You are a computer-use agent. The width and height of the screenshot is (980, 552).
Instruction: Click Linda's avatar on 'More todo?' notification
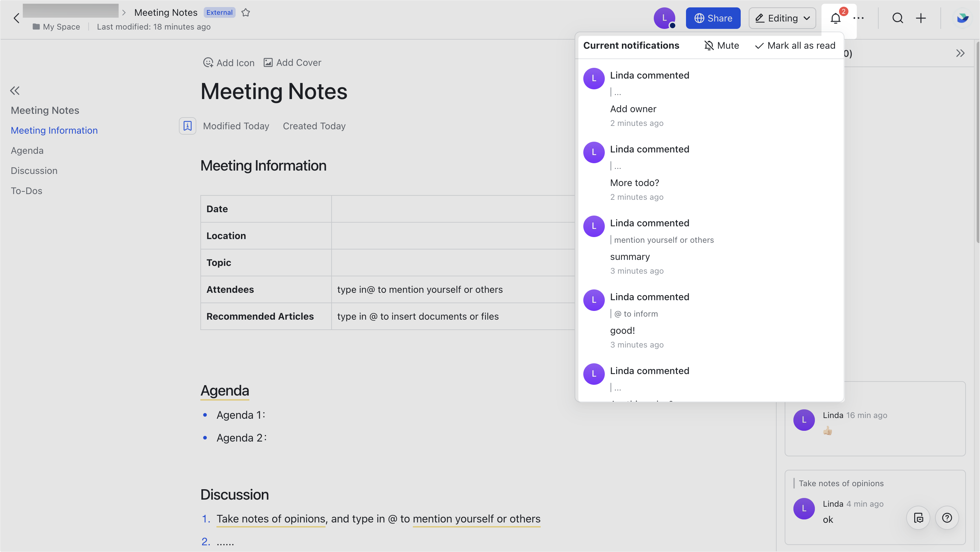tap(594, 152)
